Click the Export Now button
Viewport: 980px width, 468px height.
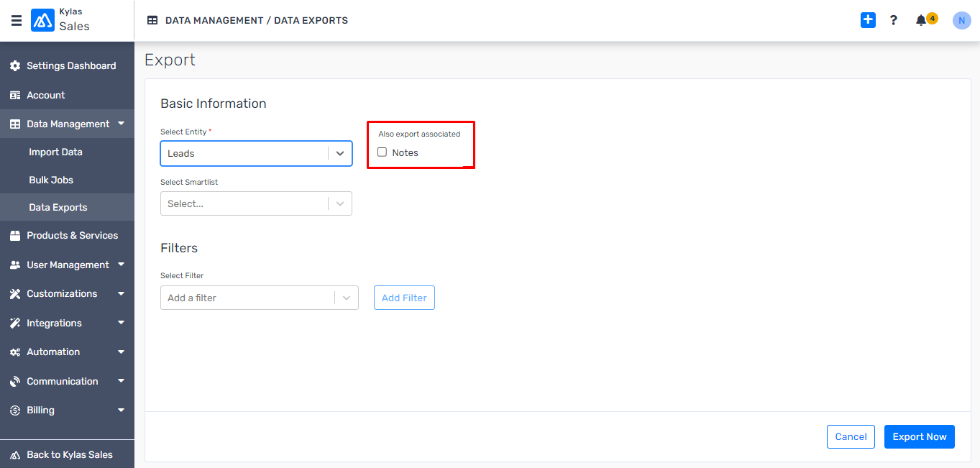coord(920,436)
